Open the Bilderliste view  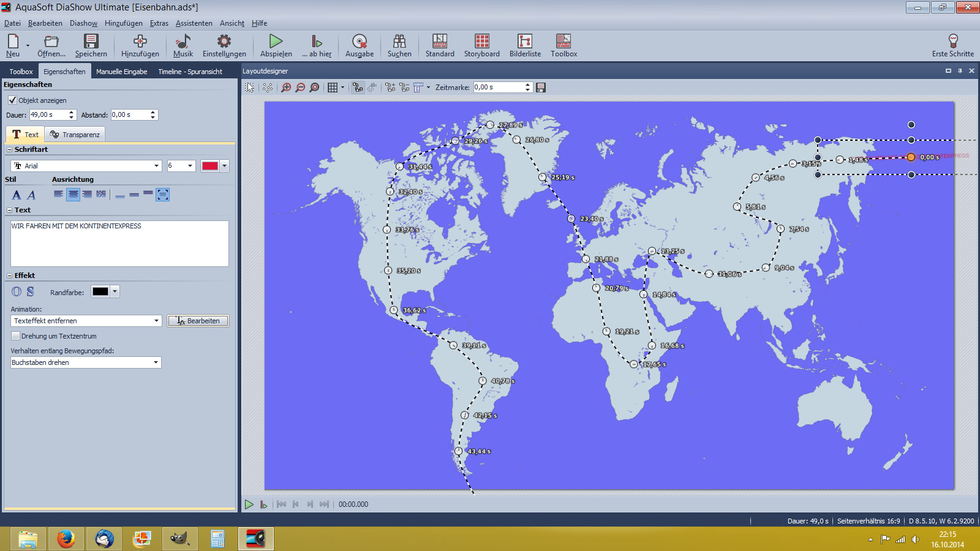click(525, 45)
